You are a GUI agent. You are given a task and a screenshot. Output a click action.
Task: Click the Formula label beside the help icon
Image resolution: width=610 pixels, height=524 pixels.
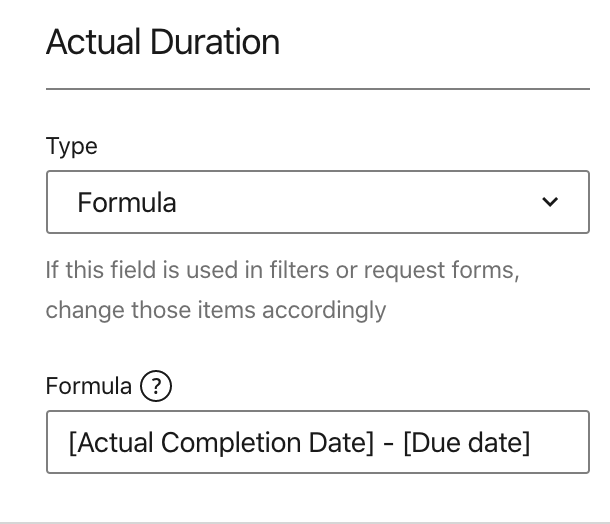(88, 386)
